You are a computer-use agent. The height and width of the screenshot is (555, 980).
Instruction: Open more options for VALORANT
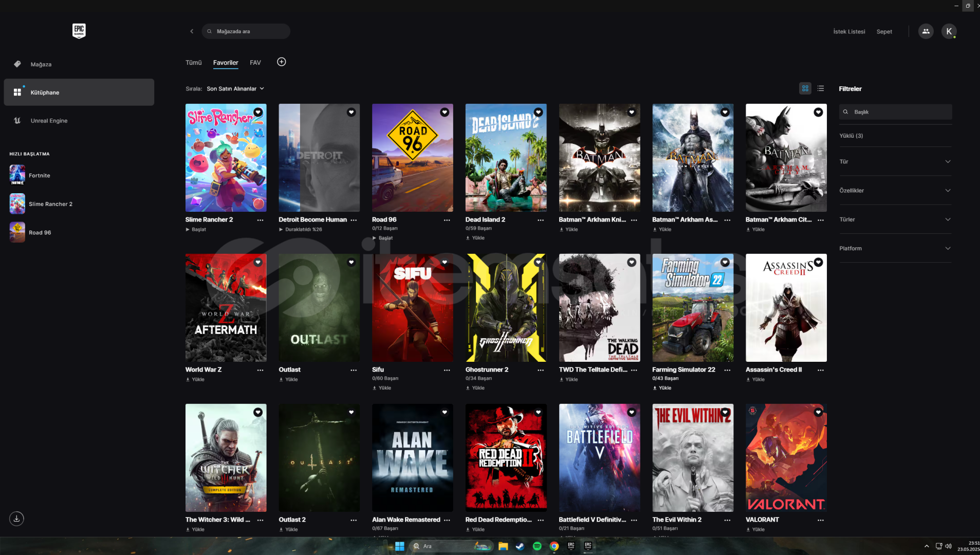click(821, 520)
